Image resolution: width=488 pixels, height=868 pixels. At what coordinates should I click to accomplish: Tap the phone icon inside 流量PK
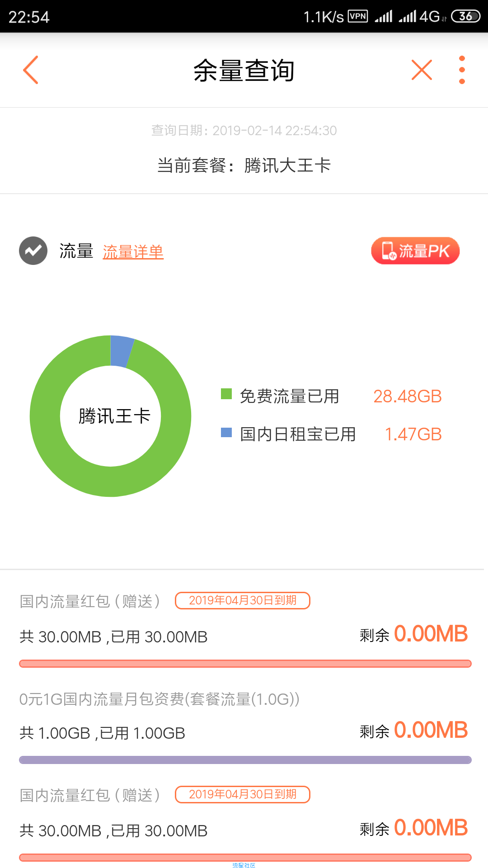(389, 250)
